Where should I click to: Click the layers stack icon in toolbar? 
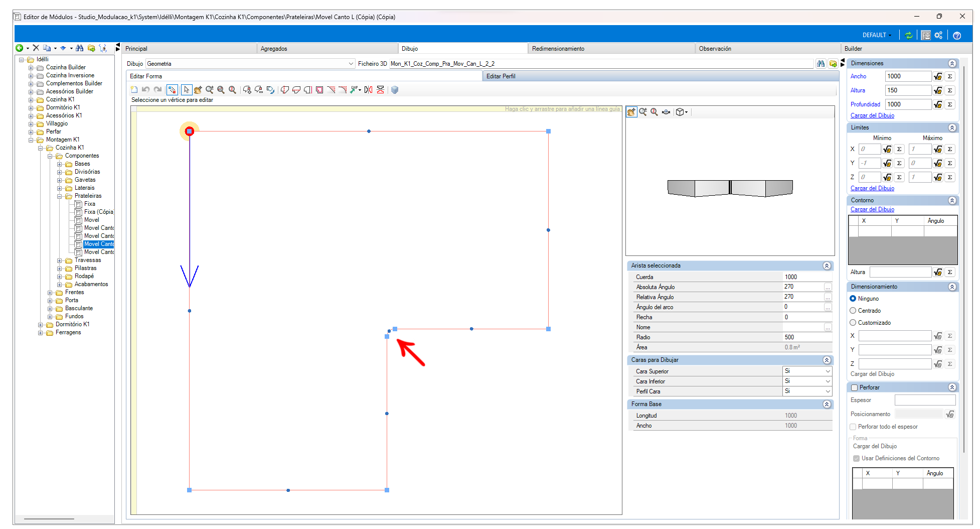point(395,90)
